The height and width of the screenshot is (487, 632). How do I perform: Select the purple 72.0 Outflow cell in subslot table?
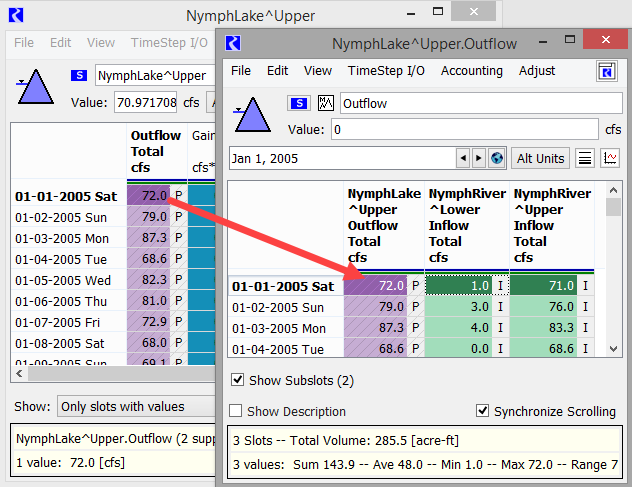pos(375,286)
